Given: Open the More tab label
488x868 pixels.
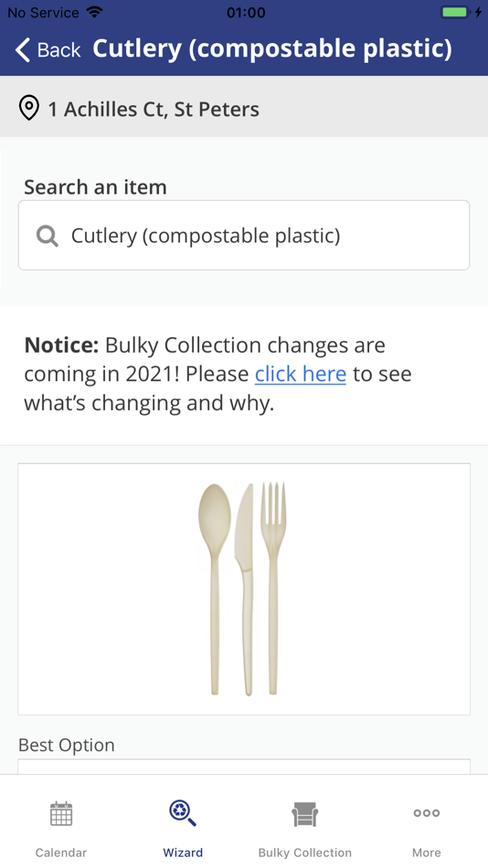Looking at the screenshot, I should pyautogui.click(x=427, y=852).
